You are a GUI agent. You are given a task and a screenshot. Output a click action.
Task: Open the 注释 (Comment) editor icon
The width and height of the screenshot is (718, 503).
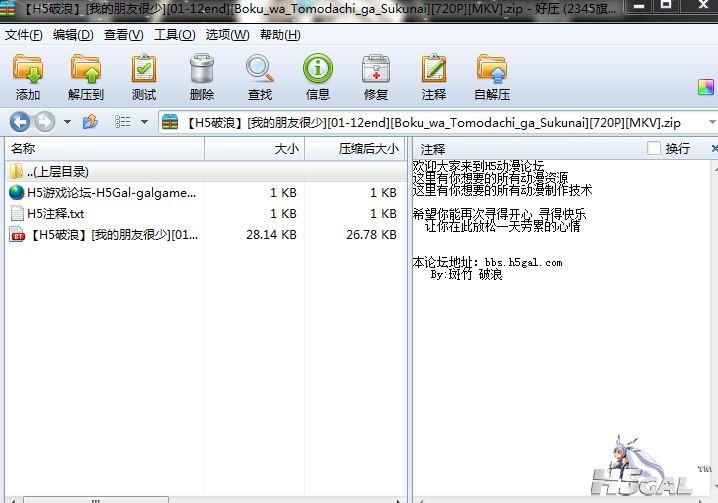434,77
